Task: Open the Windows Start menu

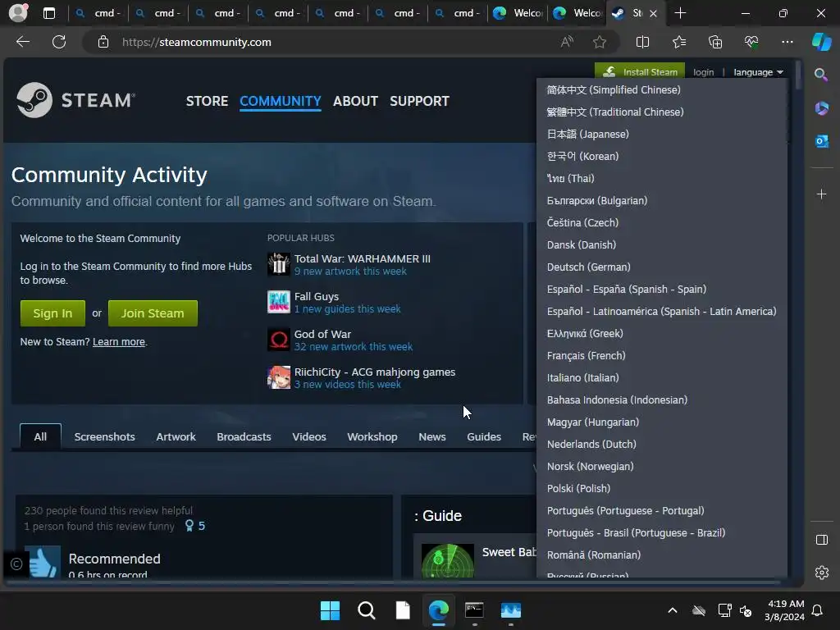Action: pyautogui.click(x=330, y=610)
